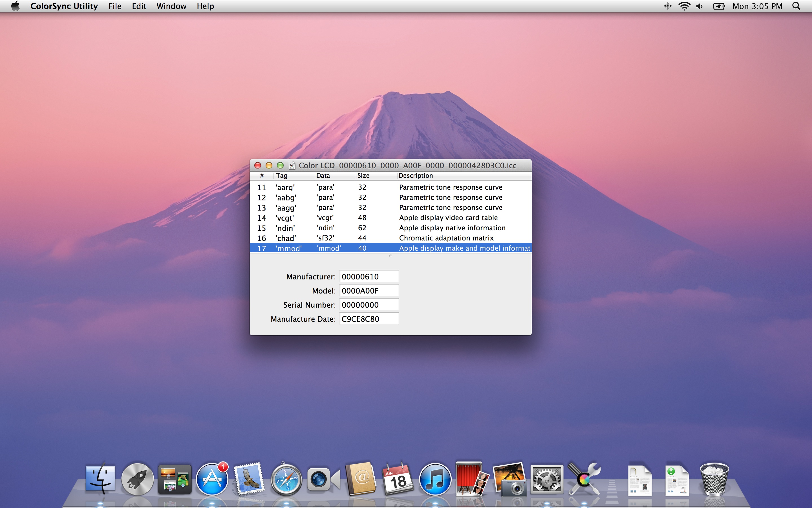The width and height of the screenshot is (812, 508).
Task: Select row 11 'aarg' tag
Action: 390,187
